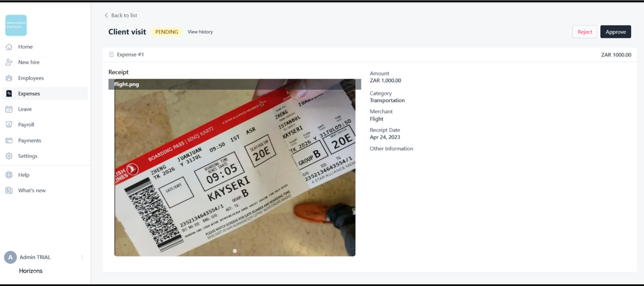
Task: Click the Payroll icon
Action: pos(9,125)
